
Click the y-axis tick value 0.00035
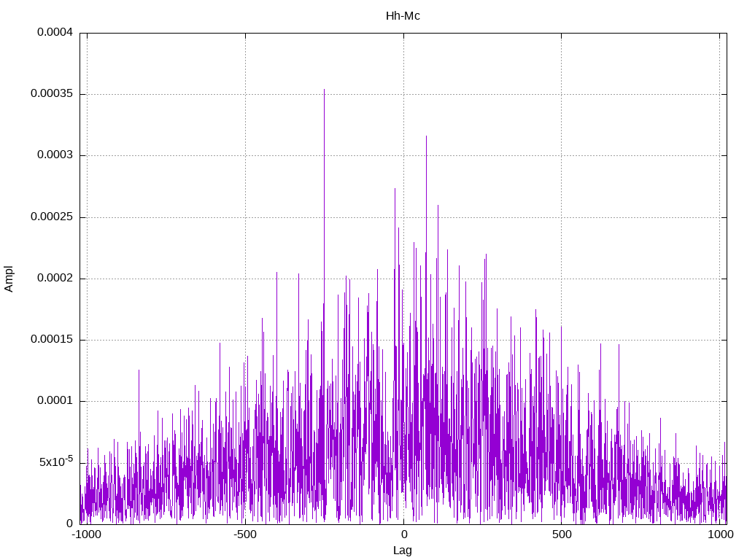52,94
